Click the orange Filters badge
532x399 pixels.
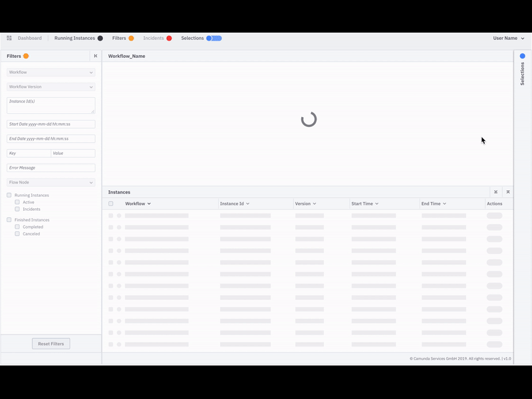(132, 38)
